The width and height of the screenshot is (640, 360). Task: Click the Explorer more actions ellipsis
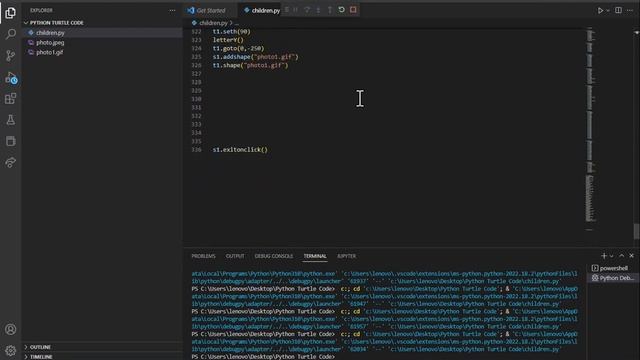pos(172,10)
